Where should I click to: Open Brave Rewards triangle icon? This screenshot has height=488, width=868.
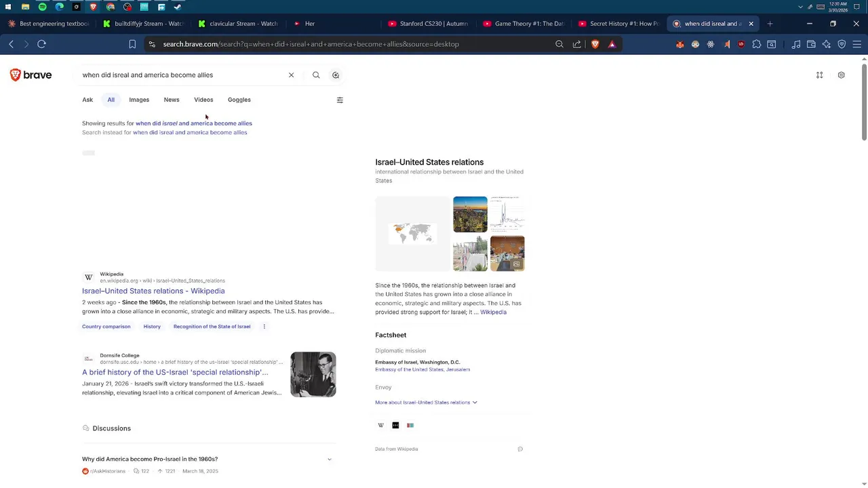tap(612, 44)
